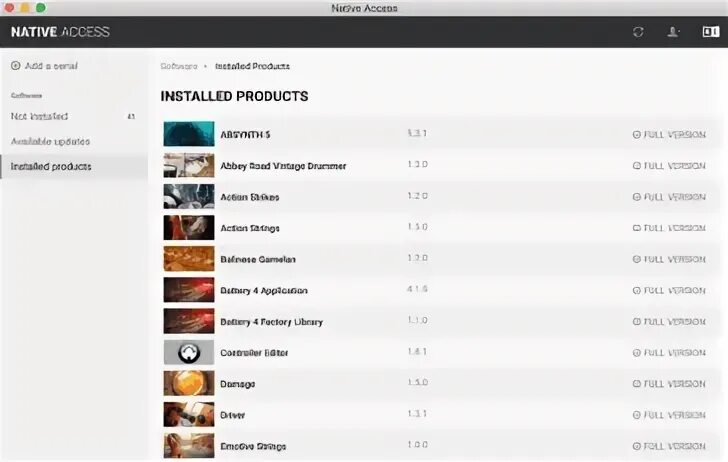
Task: Click Action Strings product name
Action: point(250,228)
